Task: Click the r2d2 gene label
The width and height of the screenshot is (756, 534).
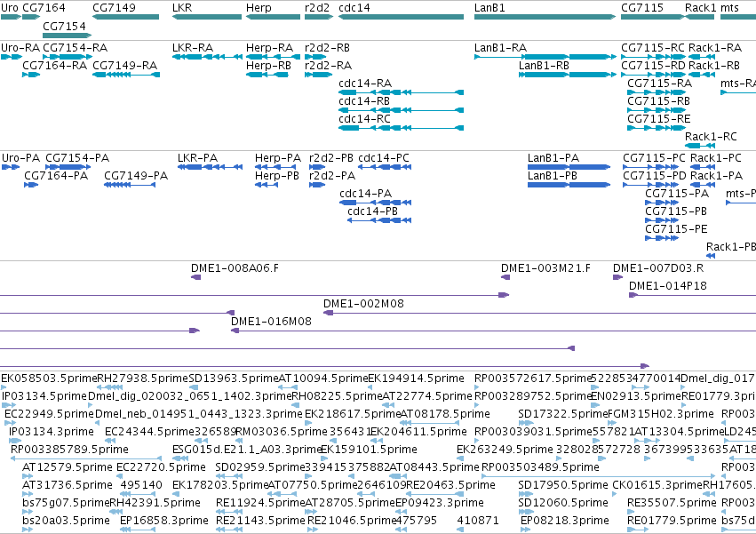Action: click(x=317, y=8)
